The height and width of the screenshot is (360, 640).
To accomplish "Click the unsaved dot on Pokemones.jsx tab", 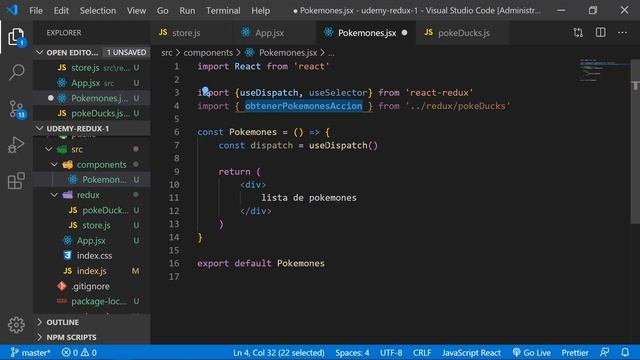I will click(x=404, y=33).
